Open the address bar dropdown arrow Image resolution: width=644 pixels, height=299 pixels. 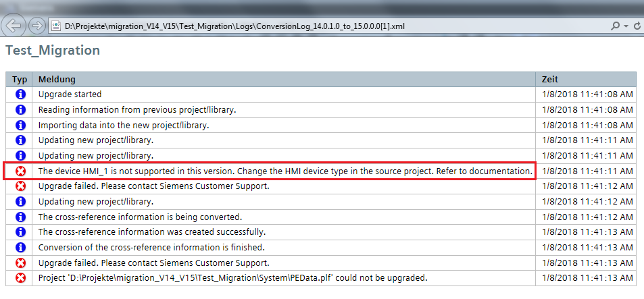[626, 26]
